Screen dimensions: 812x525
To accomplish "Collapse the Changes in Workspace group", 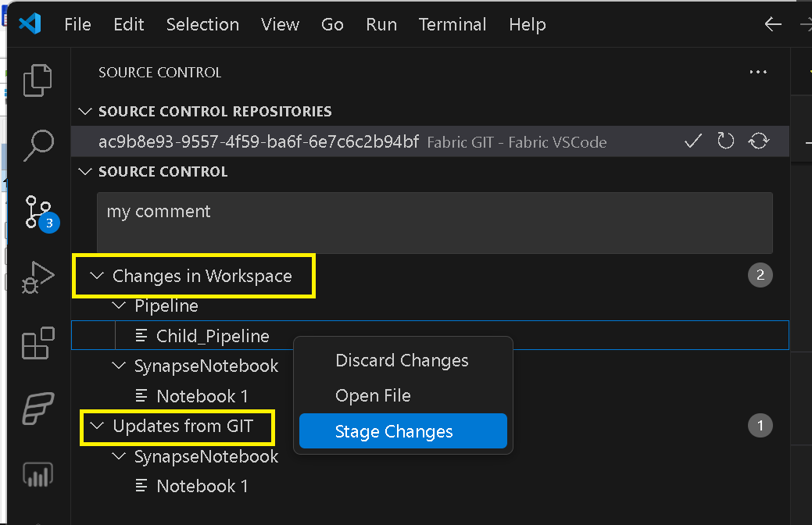I will [x=97, y=276].
